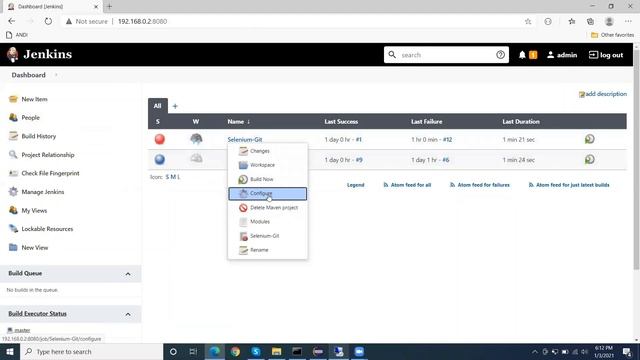Create a New View from sidebar

coord(35,248)
